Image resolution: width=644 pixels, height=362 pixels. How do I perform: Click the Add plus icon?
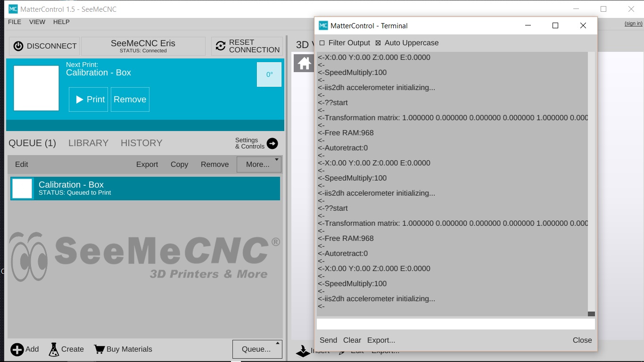17,349
